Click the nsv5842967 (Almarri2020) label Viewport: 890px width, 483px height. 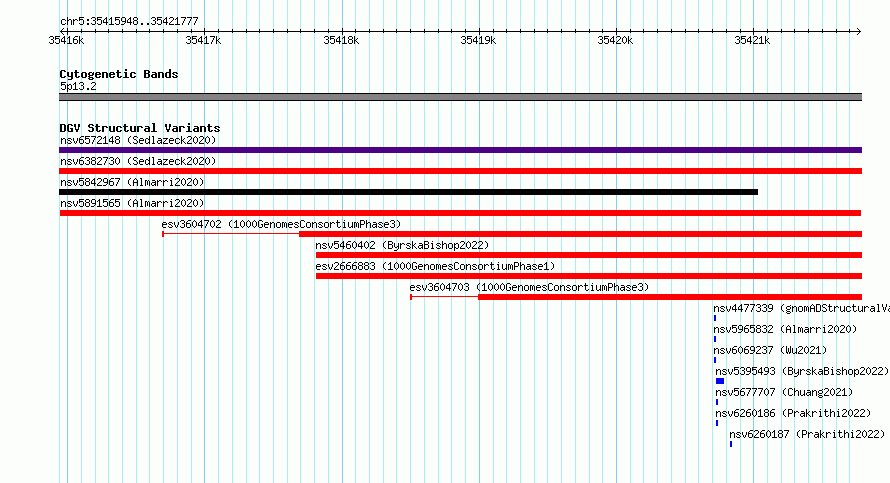[x=132, y=182]
